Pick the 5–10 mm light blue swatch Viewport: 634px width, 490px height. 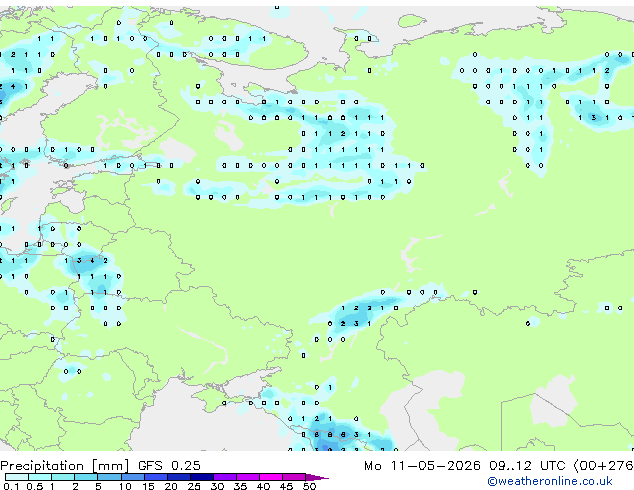[x=110, y=477]
